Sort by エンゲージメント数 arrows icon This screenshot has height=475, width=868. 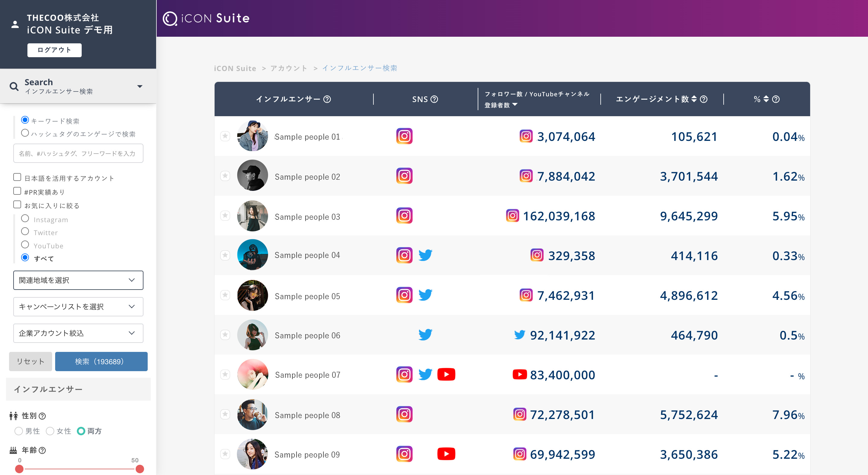pyautogui.click(x=693, y=99)
